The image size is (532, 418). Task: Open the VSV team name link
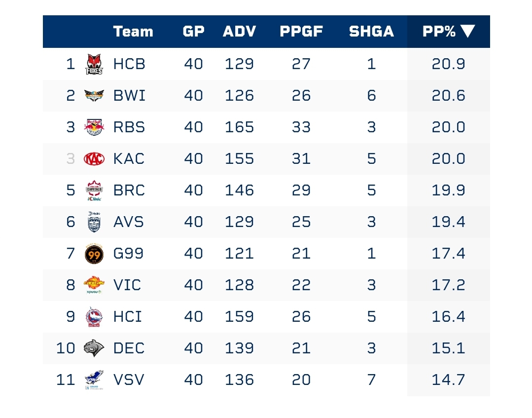tap(129, 380)
